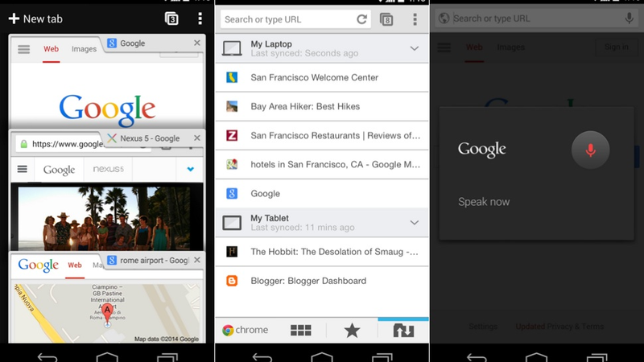
Task: Collapse the My Laptop device section
Action: pyautogui.click(x=415, y=48)
